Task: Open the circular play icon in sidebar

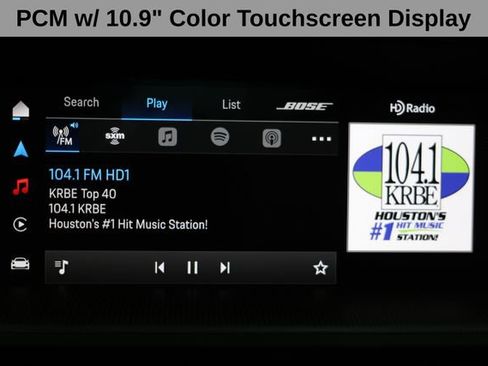Action: [20, 224]
